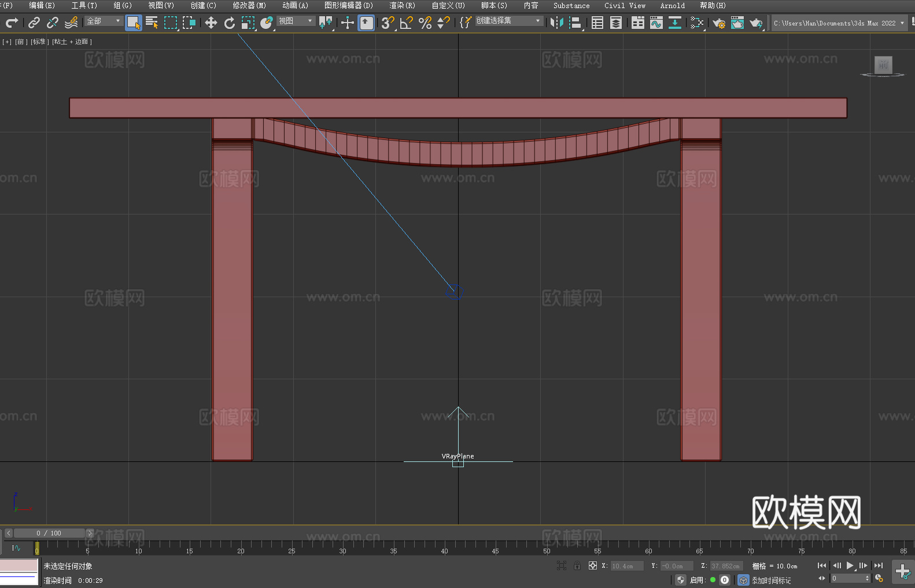The image size is (915, 588).
Task: Toggle Percent Snap
Action: [x=425, y=23]
